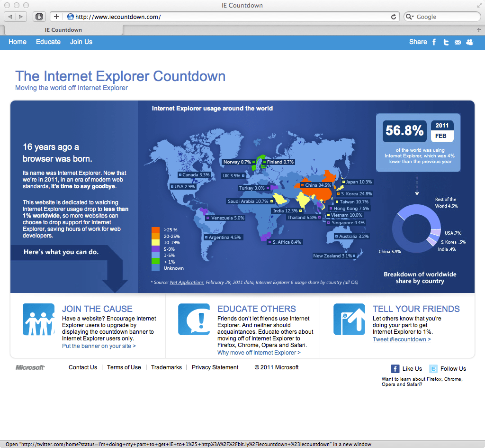The width and height of the screenshot is (485, 448).
Task: Click the Finland 0.7% map label
Action: tap(278, 162)
